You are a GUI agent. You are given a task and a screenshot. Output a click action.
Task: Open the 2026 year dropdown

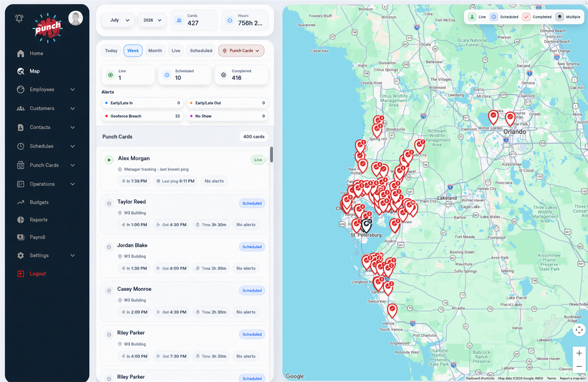(152, 20)
